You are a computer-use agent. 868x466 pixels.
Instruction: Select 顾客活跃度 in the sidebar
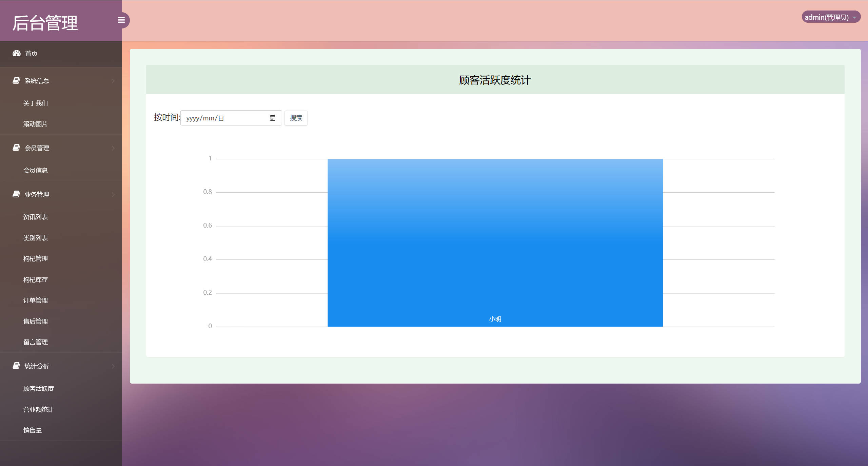pos(38,388)
